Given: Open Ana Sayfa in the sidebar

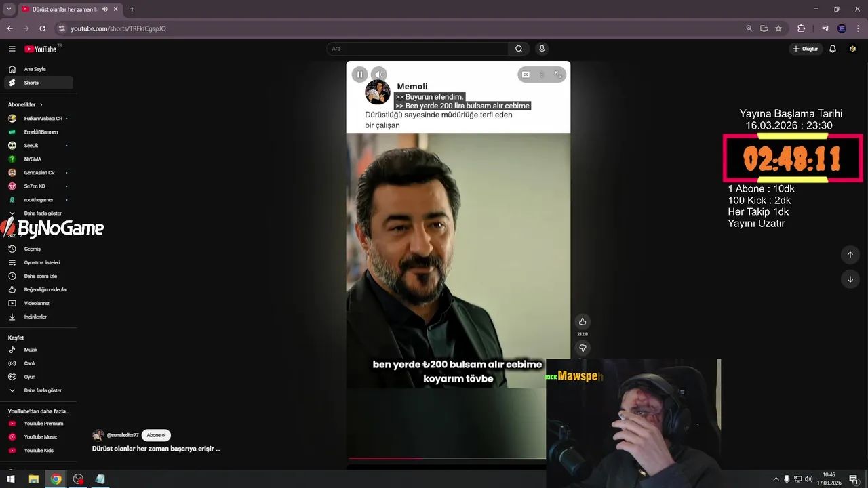Looking at the screenshot, I should pos(39,69).
